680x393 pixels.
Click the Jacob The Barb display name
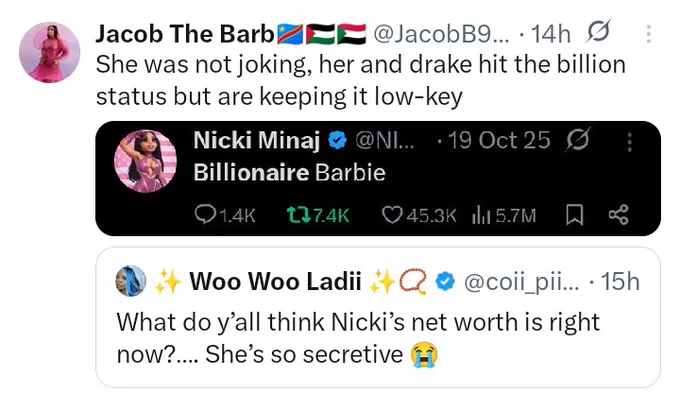click(184, 34)
